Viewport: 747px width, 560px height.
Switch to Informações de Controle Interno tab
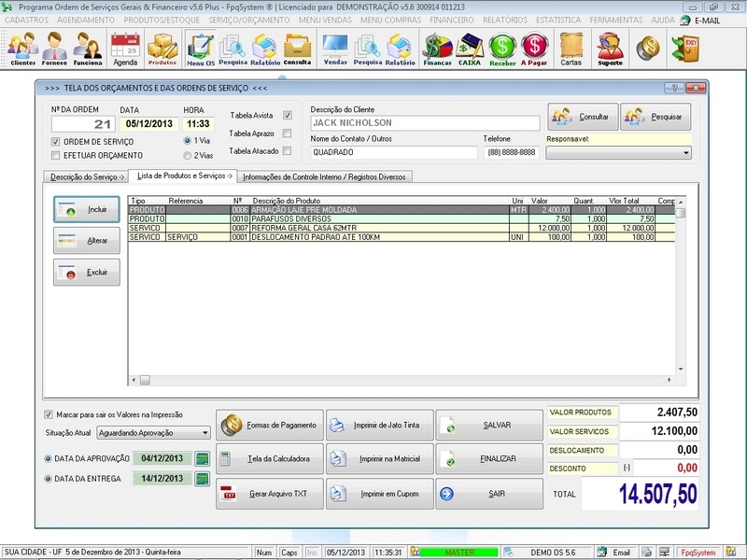(325, 176)
